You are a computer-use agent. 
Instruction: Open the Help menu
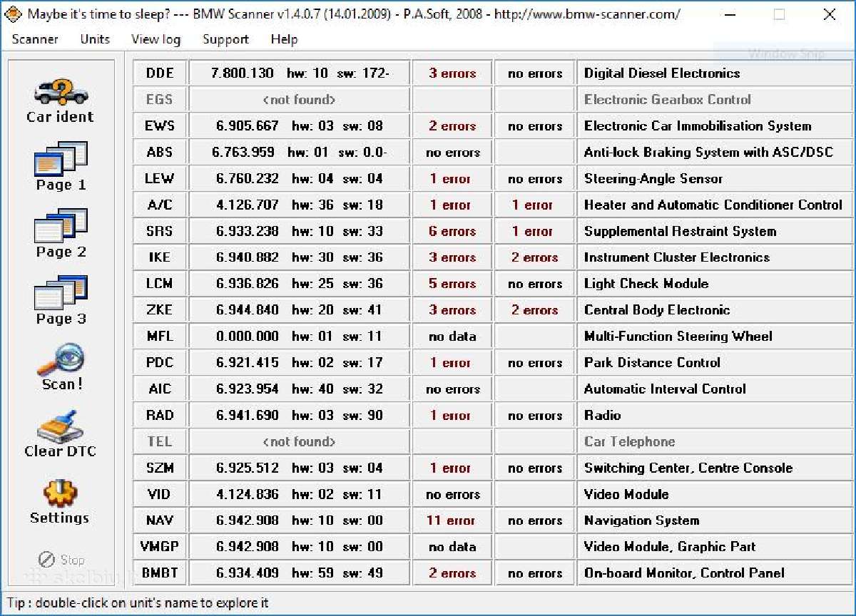[x=284, y=39]
